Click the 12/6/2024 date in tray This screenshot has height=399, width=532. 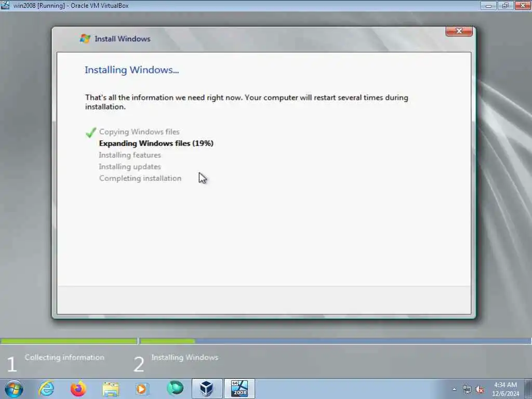pyautogui.click(x=505, y=394)
